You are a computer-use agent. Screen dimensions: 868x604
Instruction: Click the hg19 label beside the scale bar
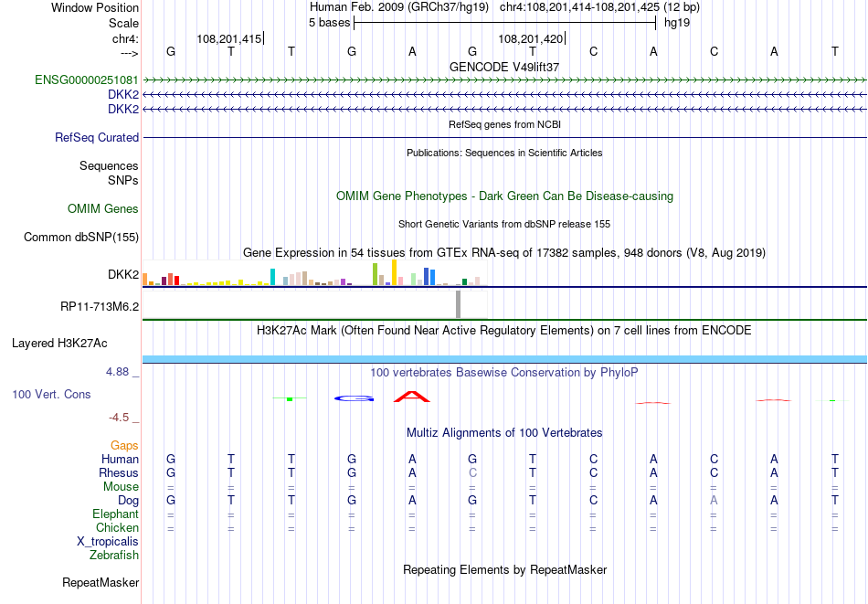pyautogui.click(x=677, y=23)
